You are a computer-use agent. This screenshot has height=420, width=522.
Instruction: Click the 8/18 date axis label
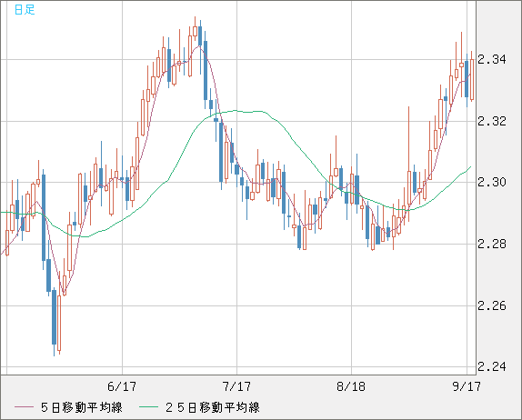click(x=351, y=386)
